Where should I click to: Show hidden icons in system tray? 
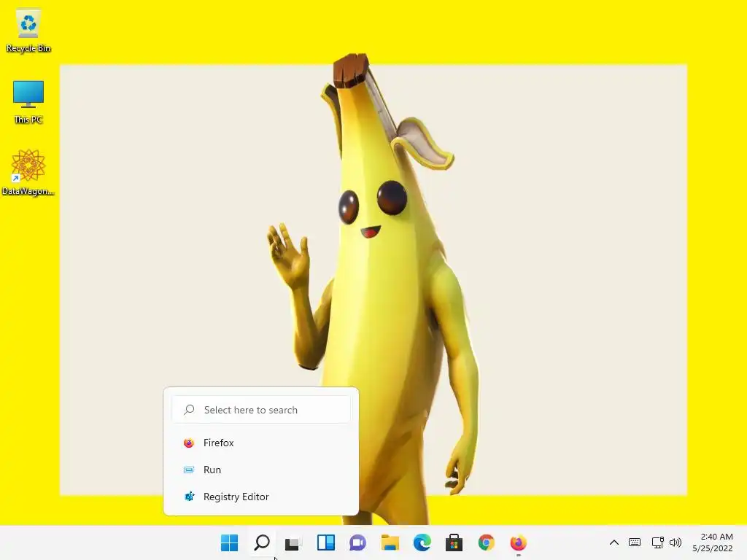pos(614,542)
